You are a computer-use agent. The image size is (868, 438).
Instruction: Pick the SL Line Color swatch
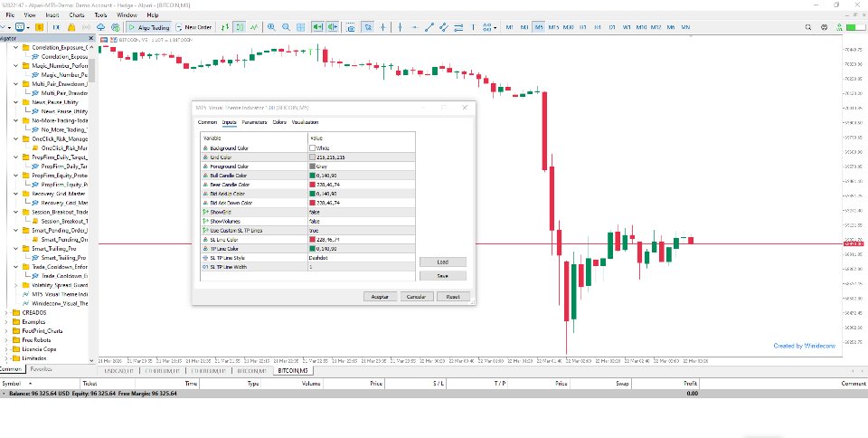click(x=313, y=240)
